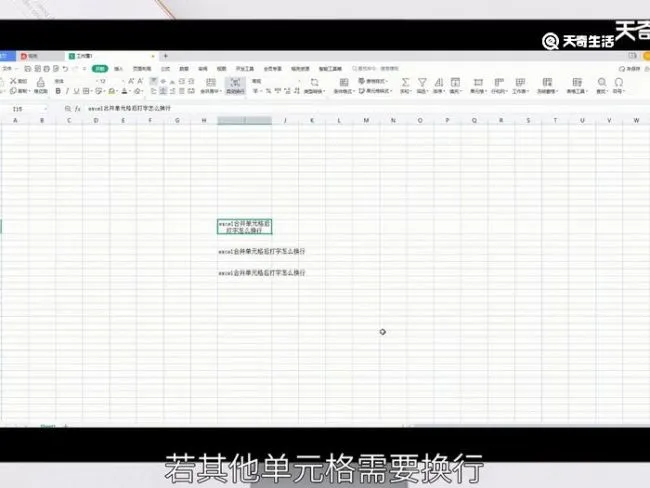Switch to the workbook document tab
The height and width of the screenshot is (488, 650).
click(111, 56)
